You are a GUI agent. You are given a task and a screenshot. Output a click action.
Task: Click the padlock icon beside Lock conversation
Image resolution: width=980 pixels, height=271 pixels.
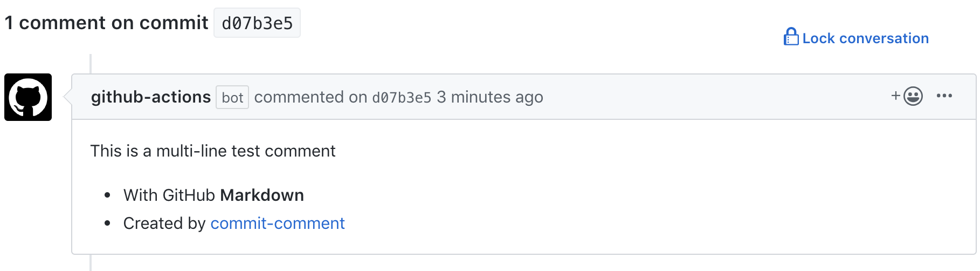click(x=791, y=37)
